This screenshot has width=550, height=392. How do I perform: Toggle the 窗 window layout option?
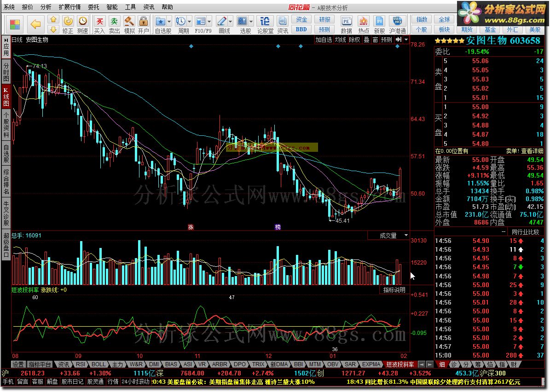coord(375,40)
